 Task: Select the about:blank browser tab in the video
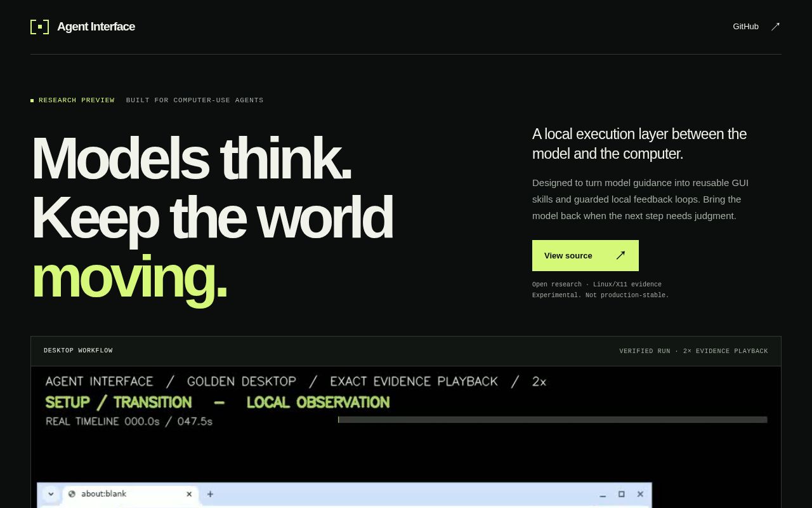click(x=130, y=494)
